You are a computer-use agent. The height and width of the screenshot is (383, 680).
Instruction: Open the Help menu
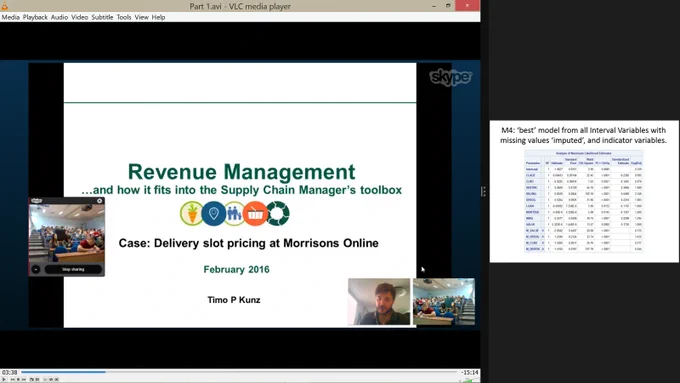[158, 17]
